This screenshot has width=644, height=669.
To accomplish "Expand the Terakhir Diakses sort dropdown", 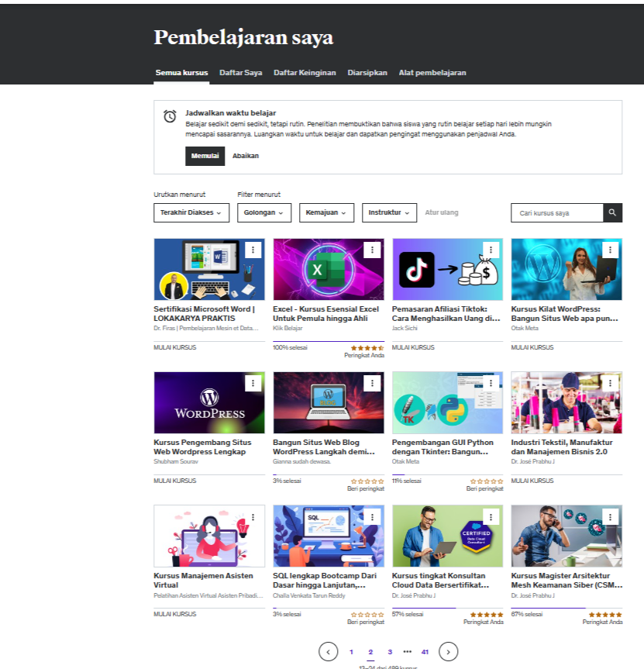I will tap(191, 212).
